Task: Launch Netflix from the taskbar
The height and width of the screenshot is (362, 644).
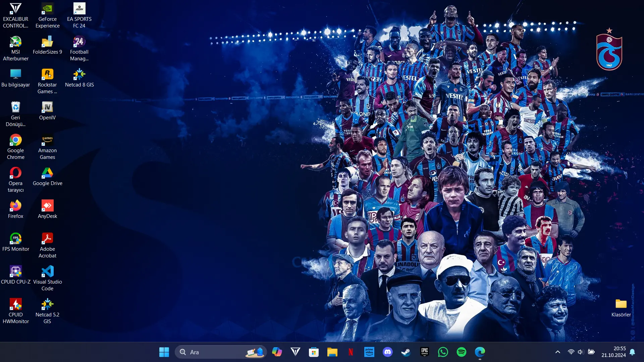Action: point(351,352)
